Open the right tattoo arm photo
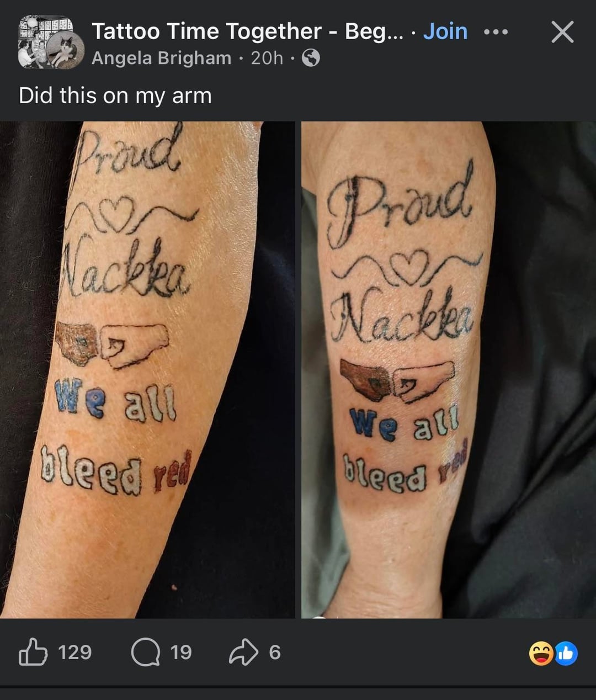 [x=449, y=369]
